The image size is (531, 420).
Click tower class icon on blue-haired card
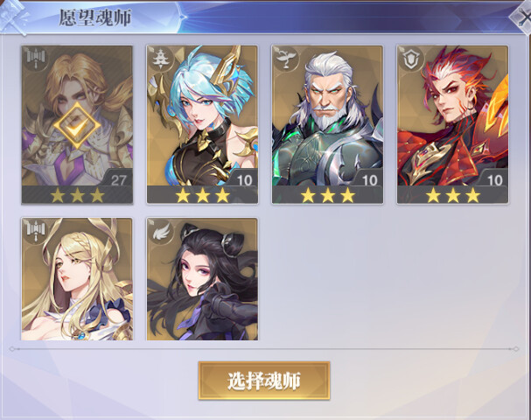159,59
